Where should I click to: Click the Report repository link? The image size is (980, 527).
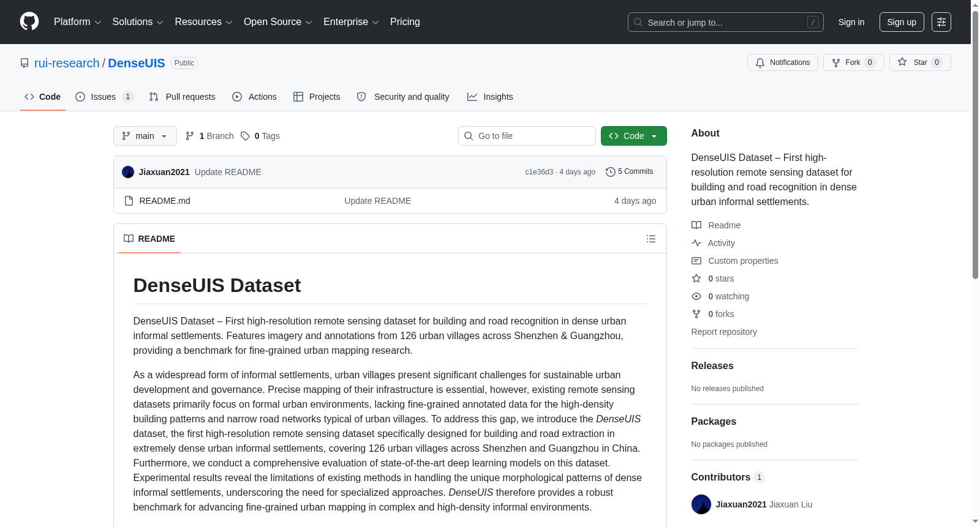tap(724, 332)
